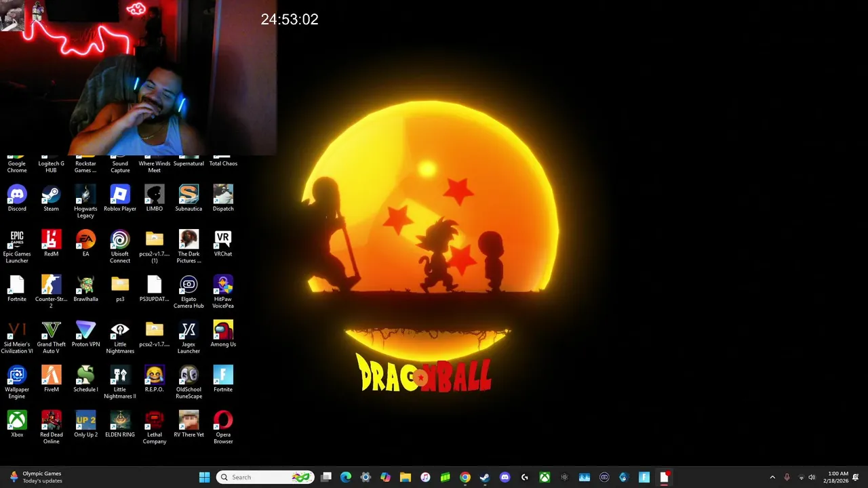868x488 pixels.
Task: Launch FiveM desktop shortcut
Action: click(x=51, y=380)
